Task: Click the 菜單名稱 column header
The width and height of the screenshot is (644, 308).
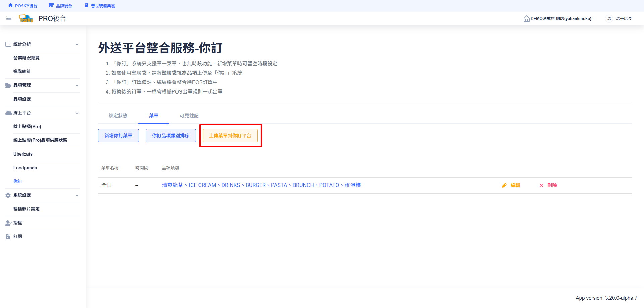Action: [x=110, y=168]
